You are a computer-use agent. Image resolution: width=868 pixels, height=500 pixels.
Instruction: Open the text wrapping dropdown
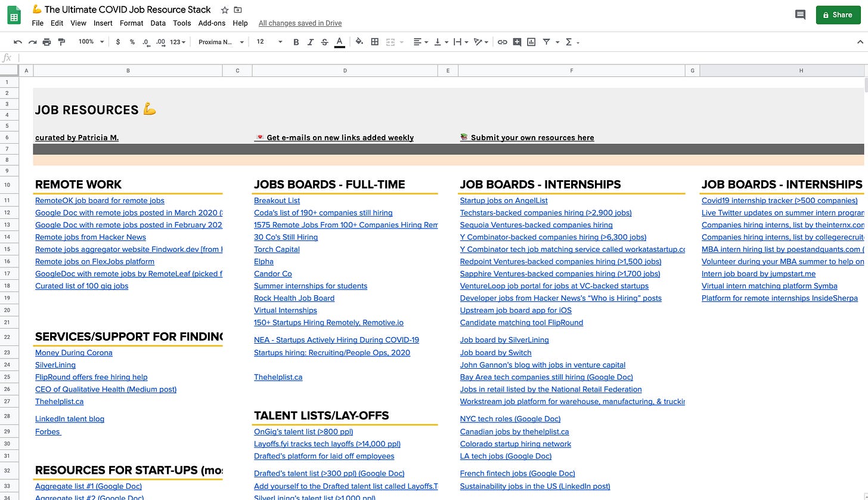tap(461, 42)
